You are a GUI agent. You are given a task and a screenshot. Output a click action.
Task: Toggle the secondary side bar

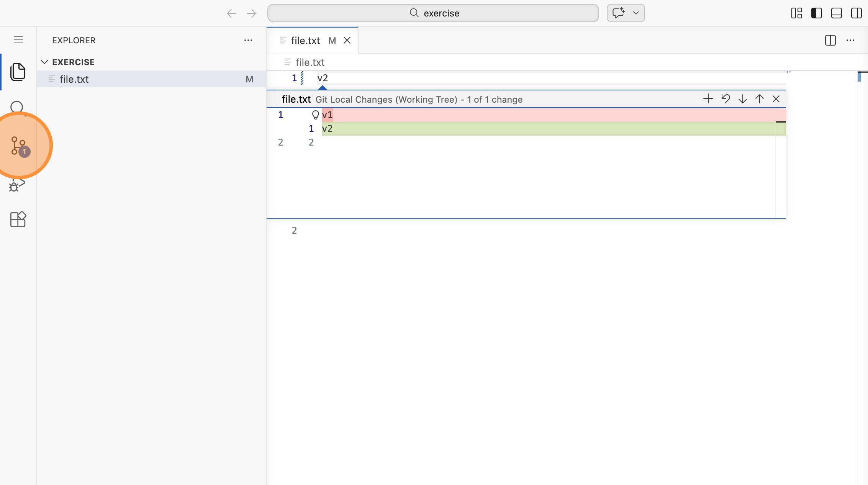click(x=856, y=13)
